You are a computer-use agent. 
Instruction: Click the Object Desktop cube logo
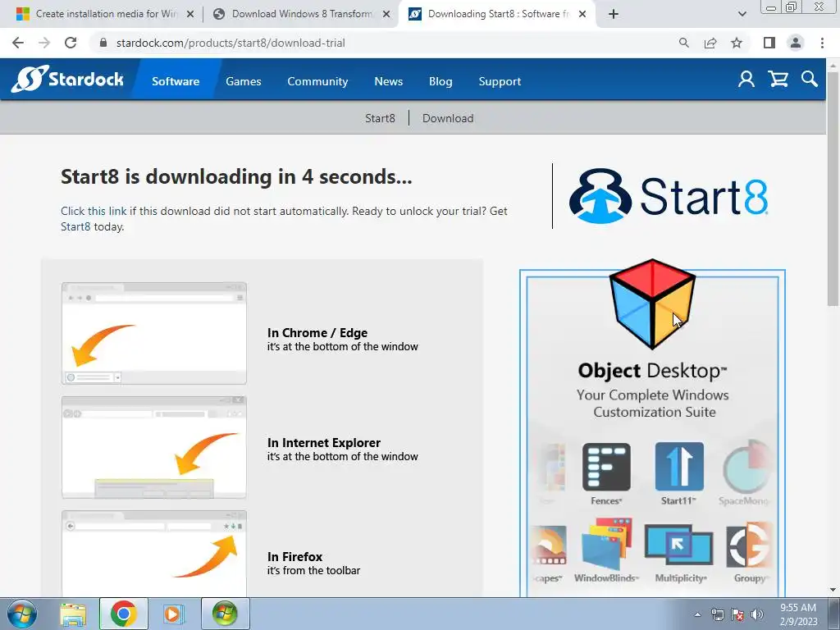tap(652, 304)
